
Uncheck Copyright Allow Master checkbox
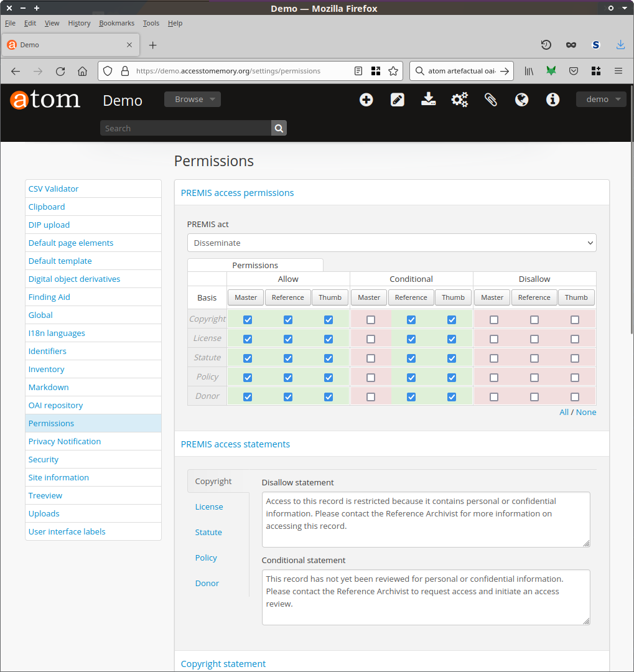click(x=248, y=320)
